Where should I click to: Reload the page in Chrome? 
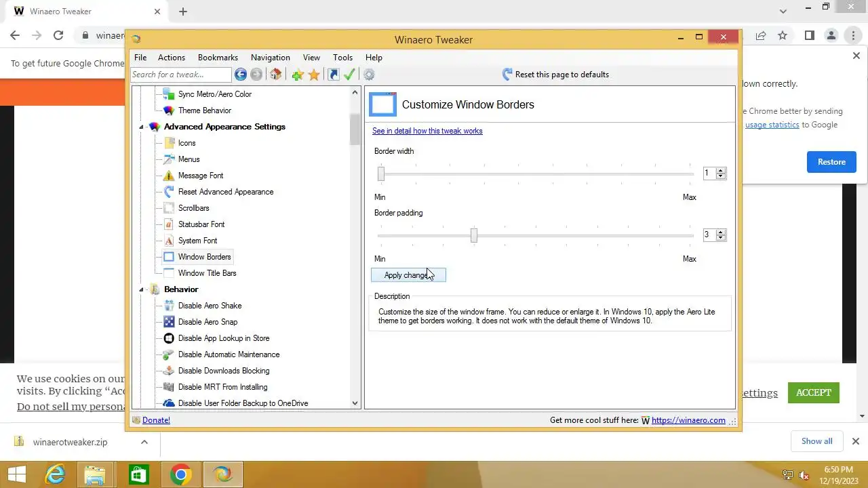[x=58, y=35]
